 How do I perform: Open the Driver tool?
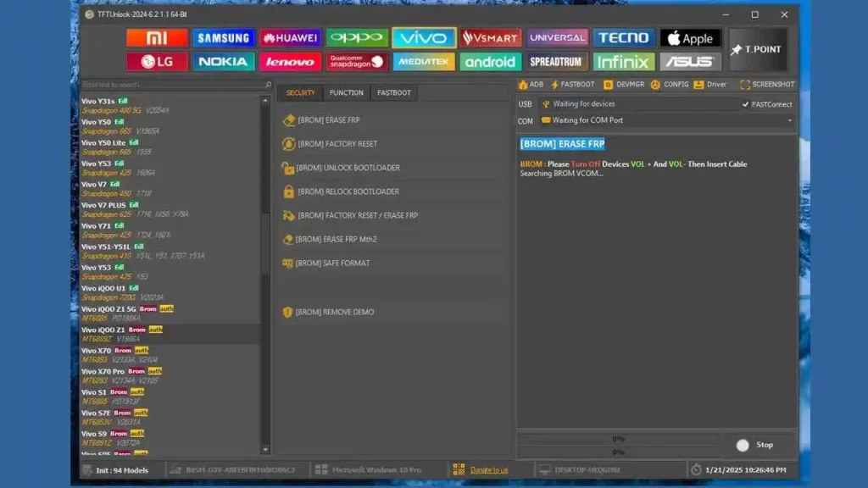pos(709,85)
